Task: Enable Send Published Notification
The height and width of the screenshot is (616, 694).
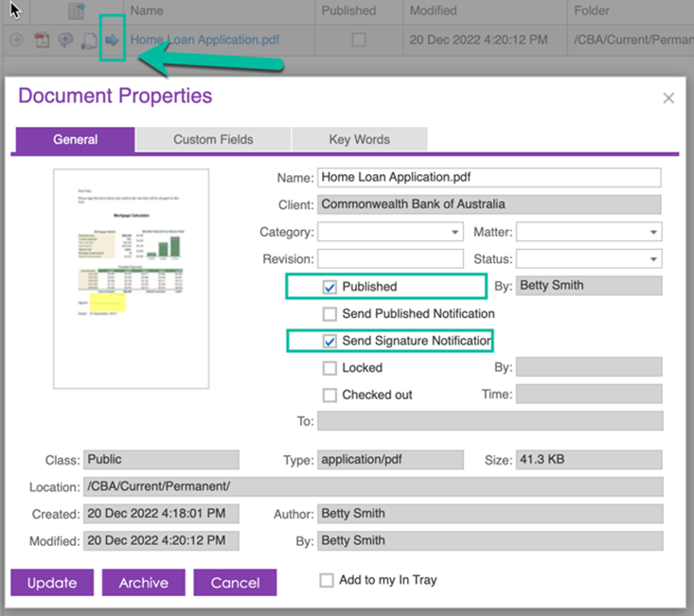Action: pos(329,313)
